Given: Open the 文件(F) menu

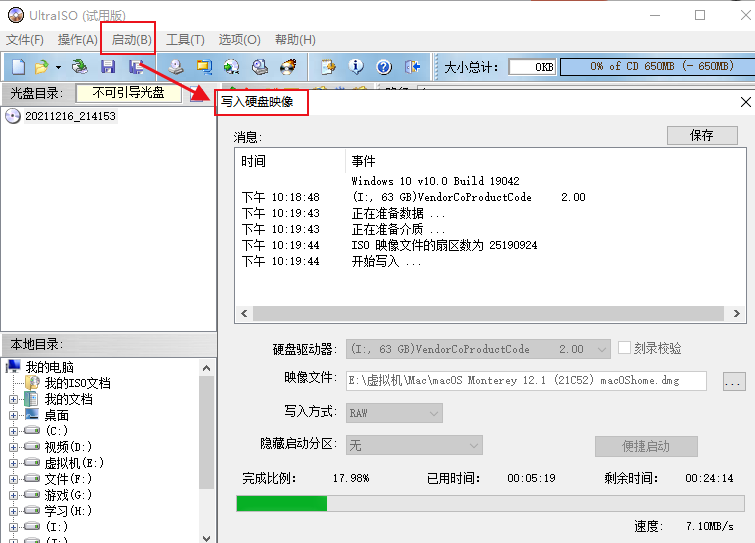Looking at the screenshot, I should coord(25,39).
